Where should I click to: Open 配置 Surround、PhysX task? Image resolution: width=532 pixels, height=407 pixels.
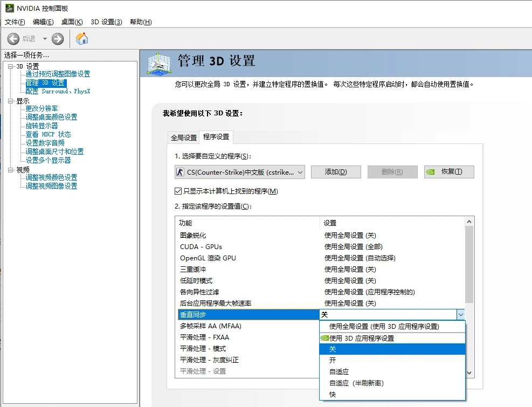[58, 91]
